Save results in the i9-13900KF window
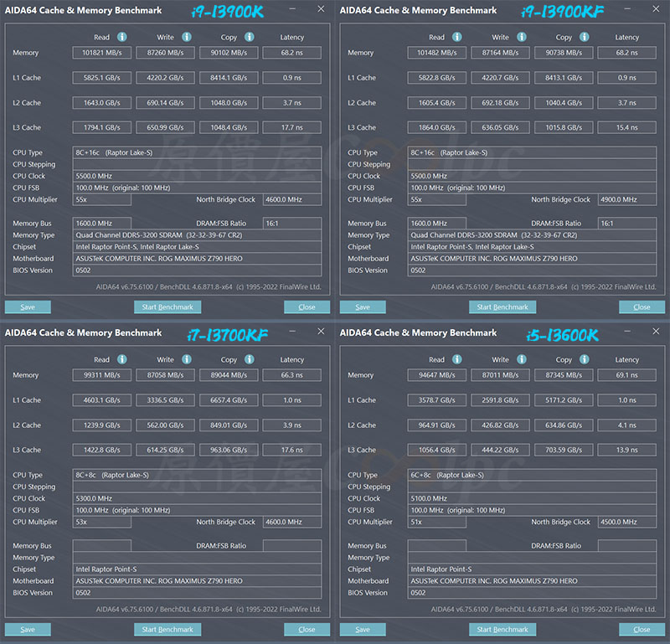The image size is (670, 644). (363, 307)
